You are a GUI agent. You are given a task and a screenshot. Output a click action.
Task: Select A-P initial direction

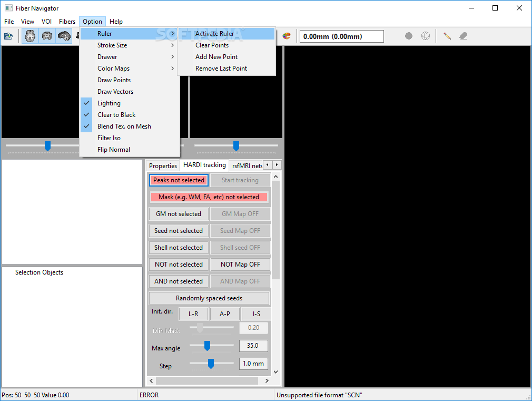coord(224,314)
